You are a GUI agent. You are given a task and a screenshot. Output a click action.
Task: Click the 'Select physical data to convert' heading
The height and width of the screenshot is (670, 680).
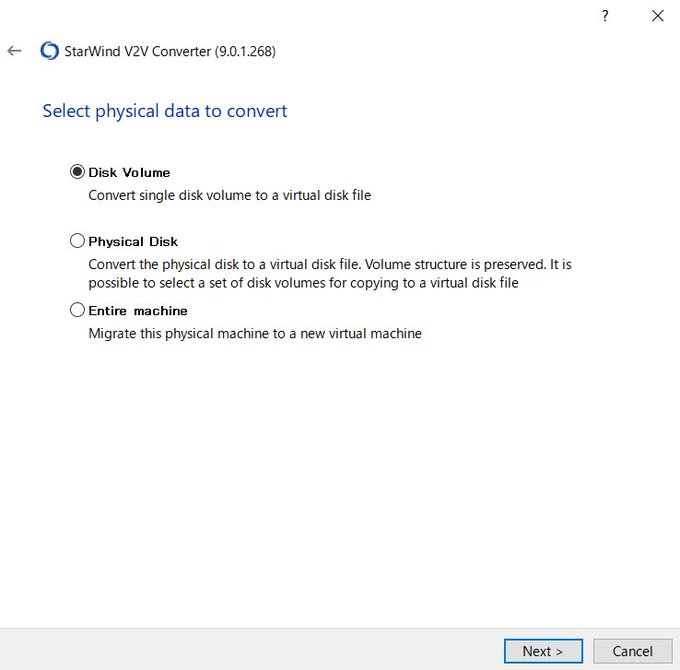165,111
